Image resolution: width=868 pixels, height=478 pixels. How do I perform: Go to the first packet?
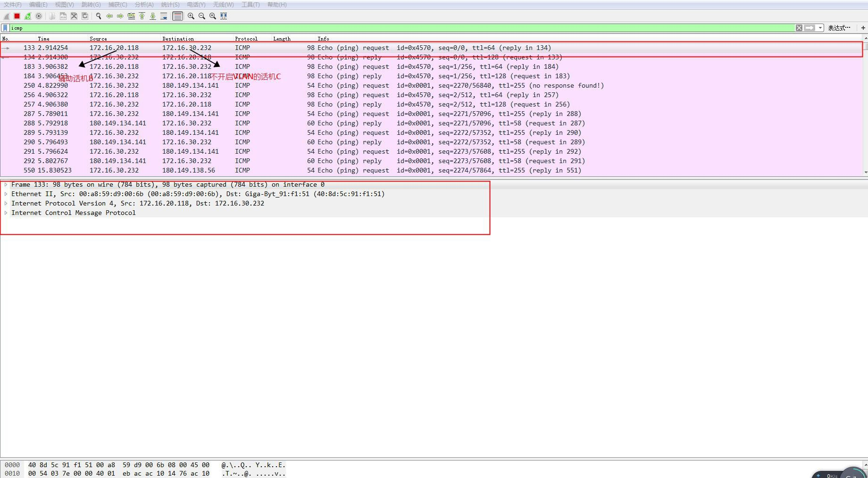coord(142,16)
